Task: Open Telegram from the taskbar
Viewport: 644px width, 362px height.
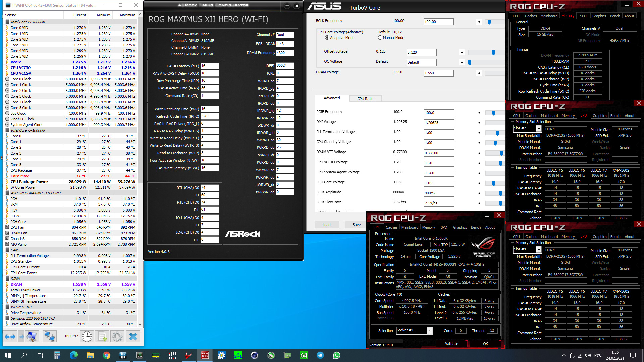Action: pos(320,355)
